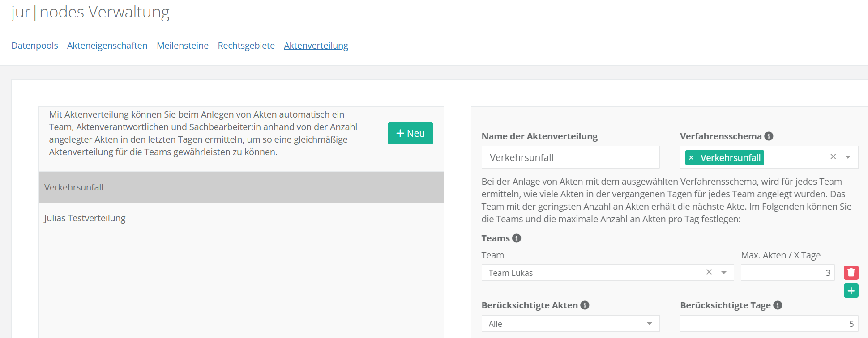Viewport: 868px width, 338px height.
Task: Open the Meilensteine tab
Action: [x=183, y=46]
